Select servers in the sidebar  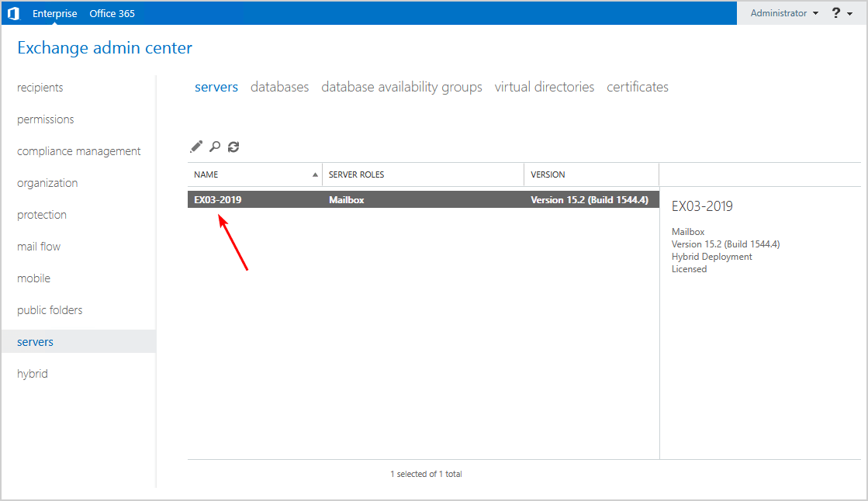click(x=78, y=341)
